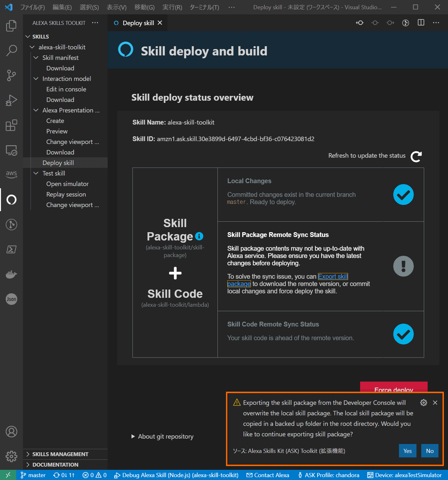Click the Force deploy button
The image size is (448, 480).
click(394, 387)
